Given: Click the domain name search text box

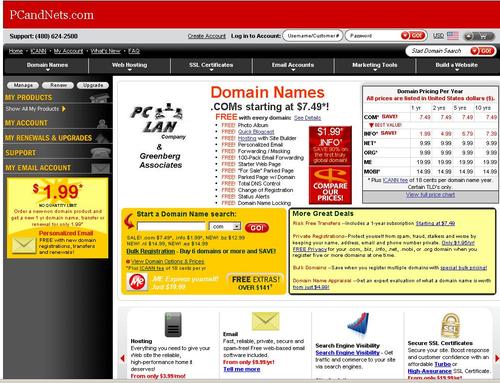Looking at the screenshot, I should click(x=171, y=226).
